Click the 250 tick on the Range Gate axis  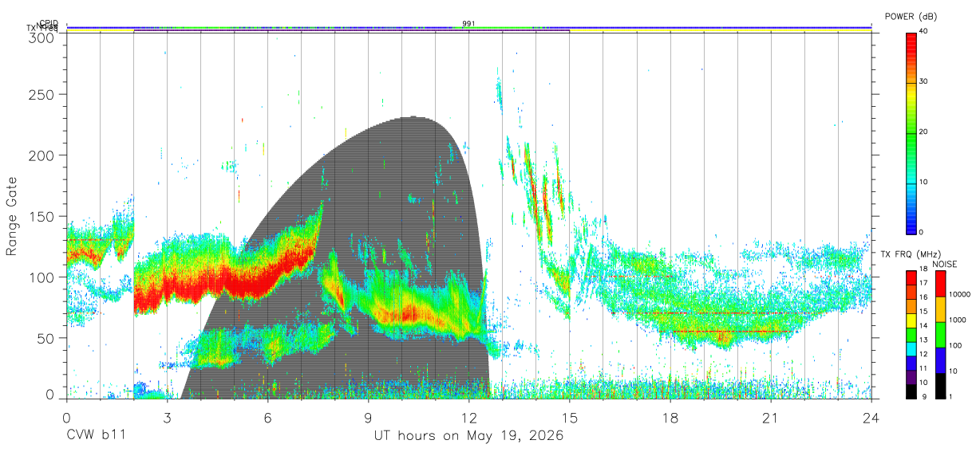coord(41,95)
